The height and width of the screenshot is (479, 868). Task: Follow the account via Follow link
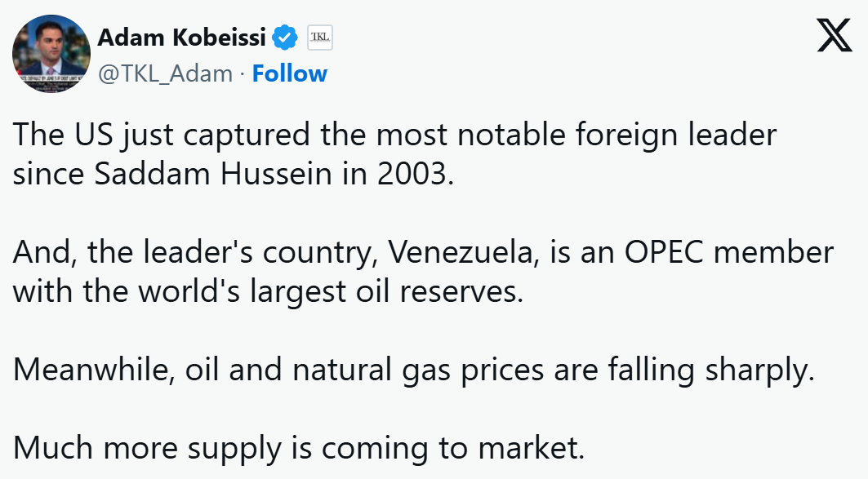289,73
